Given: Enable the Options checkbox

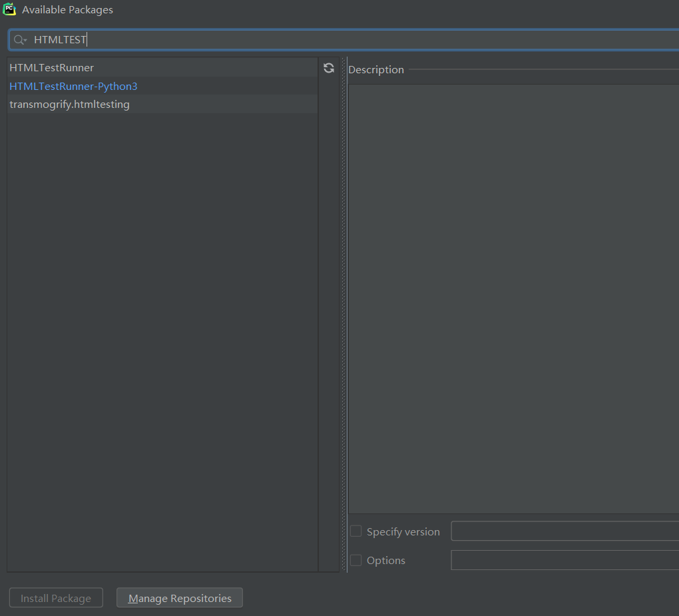Looking at the screenshot, I should [x=355, y=560].
